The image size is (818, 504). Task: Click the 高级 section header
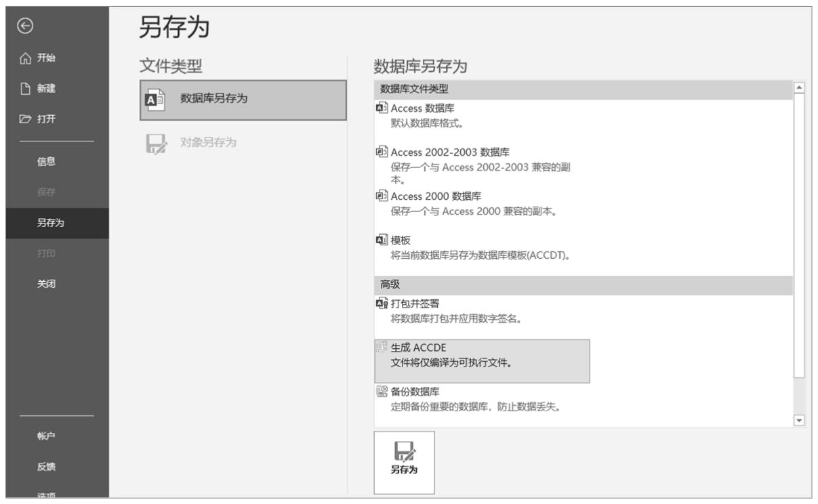click(x=584, y=285)
